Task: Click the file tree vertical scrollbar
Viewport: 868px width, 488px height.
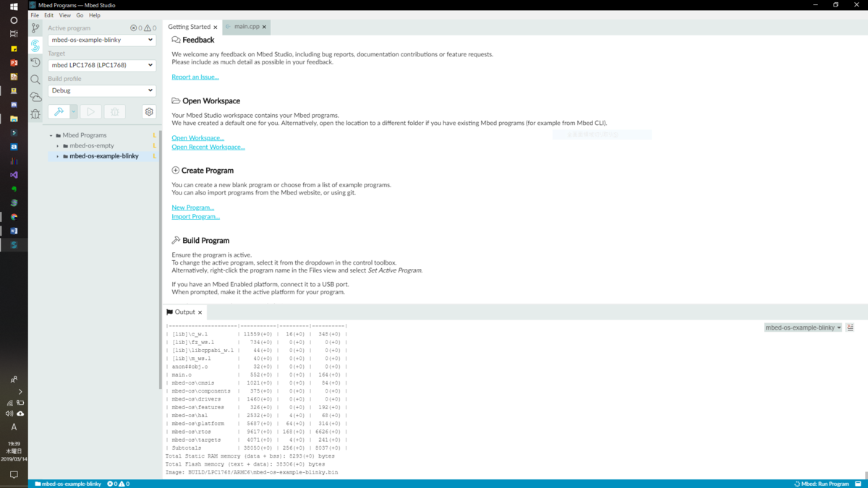Action: point(160,260)
